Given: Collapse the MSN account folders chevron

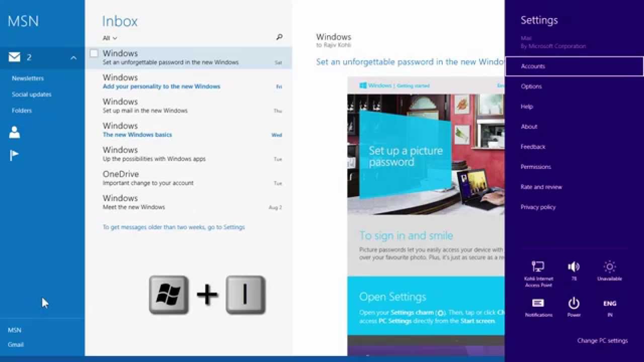Looking at the screenshot, I should [73, 58].
